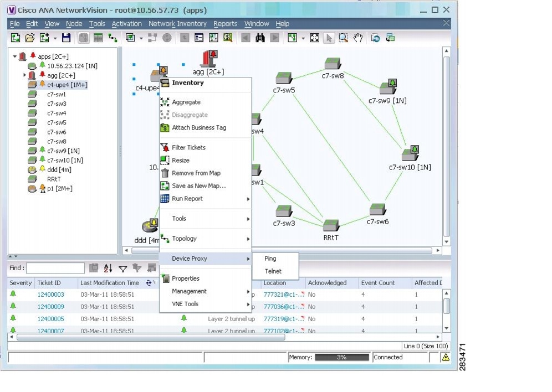This screenshot has width=552, height=392.
Task: Select the Open Map toolbar icon
Action: point(30,37)
